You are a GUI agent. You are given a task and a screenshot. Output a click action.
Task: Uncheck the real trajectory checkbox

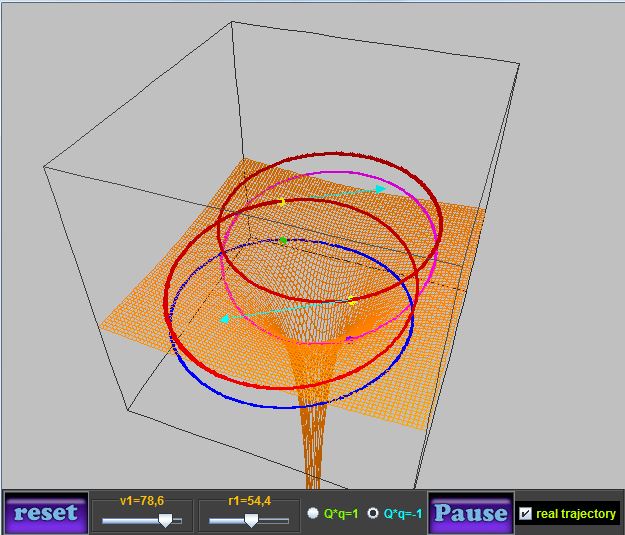tap(526, 514)
